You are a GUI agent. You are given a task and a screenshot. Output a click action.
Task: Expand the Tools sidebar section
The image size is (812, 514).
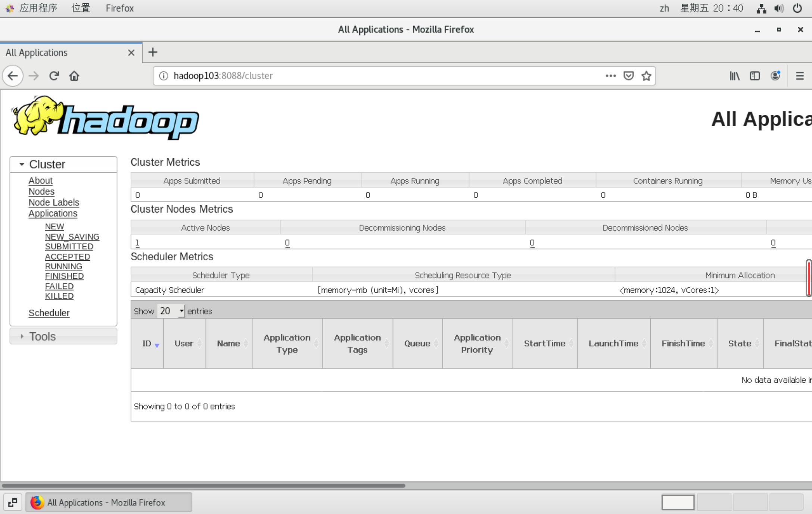coord(43,336)
